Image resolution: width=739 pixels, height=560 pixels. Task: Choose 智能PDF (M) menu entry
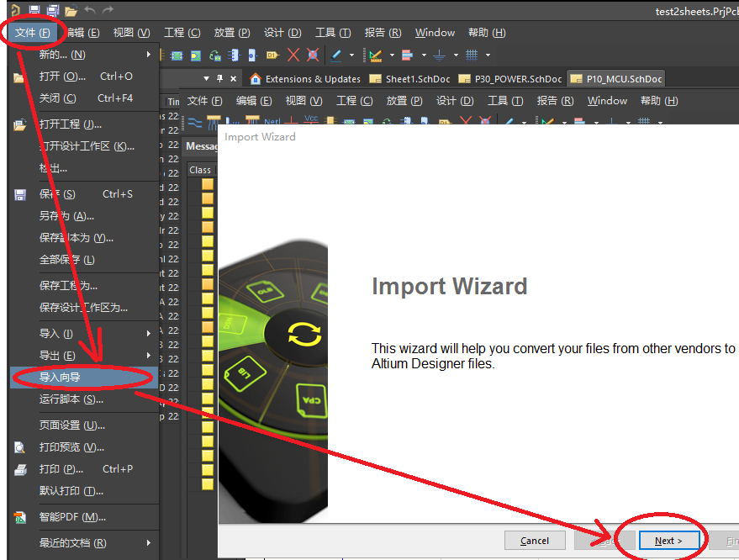pyautogui.click(x=85, y=517)
